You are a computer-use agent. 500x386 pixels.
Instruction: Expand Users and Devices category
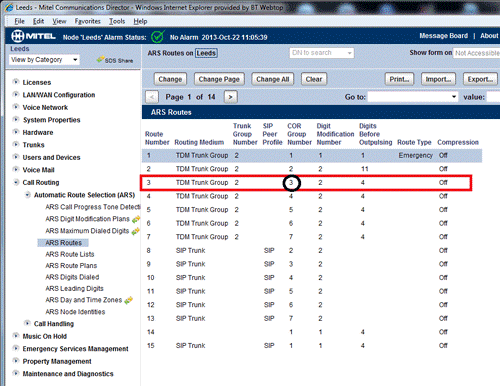point(15,157)
